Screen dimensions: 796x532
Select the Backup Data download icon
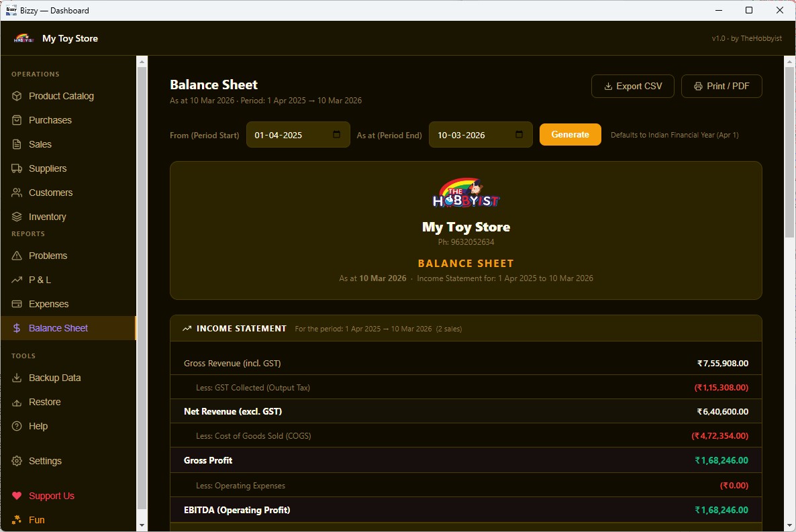(17, 378)
